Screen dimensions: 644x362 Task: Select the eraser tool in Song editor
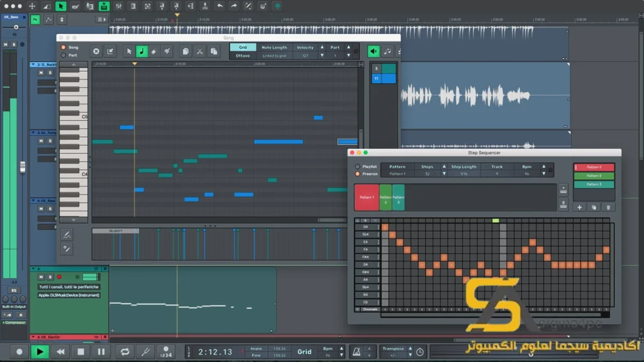click(x=154, y=51)
